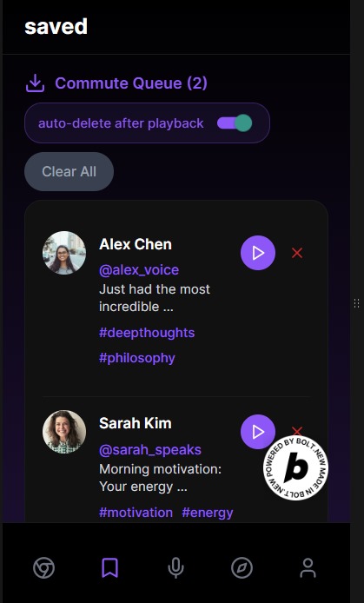Visit the @sarah_speaks handle
Screen dimensions: 364x603
point(150,450)
